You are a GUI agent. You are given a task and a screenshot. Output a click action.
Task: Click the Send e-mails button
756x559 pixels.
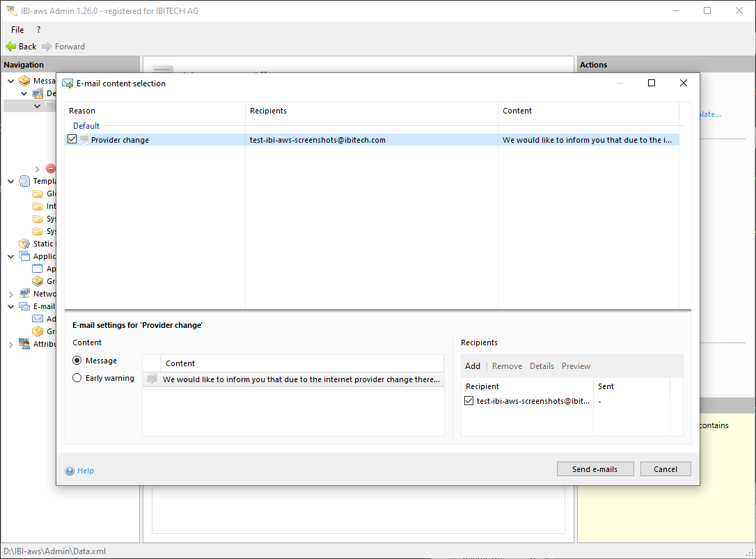(595, 469)
